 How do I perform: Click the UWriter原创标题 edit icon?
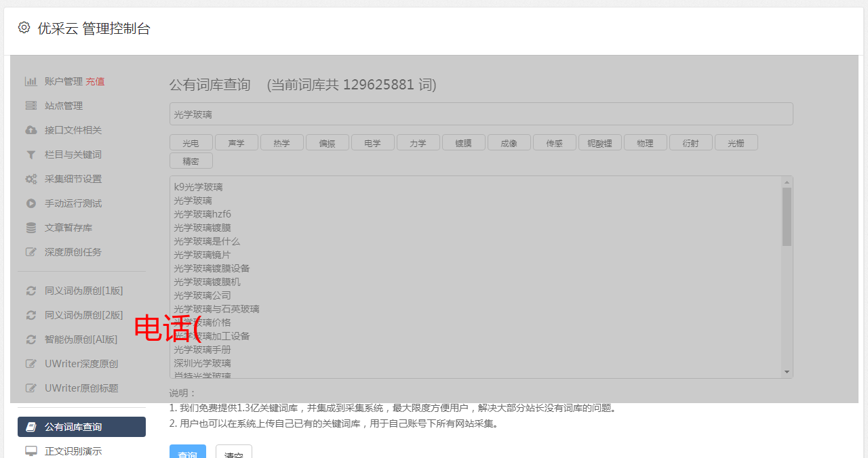[x=31, y=388]
